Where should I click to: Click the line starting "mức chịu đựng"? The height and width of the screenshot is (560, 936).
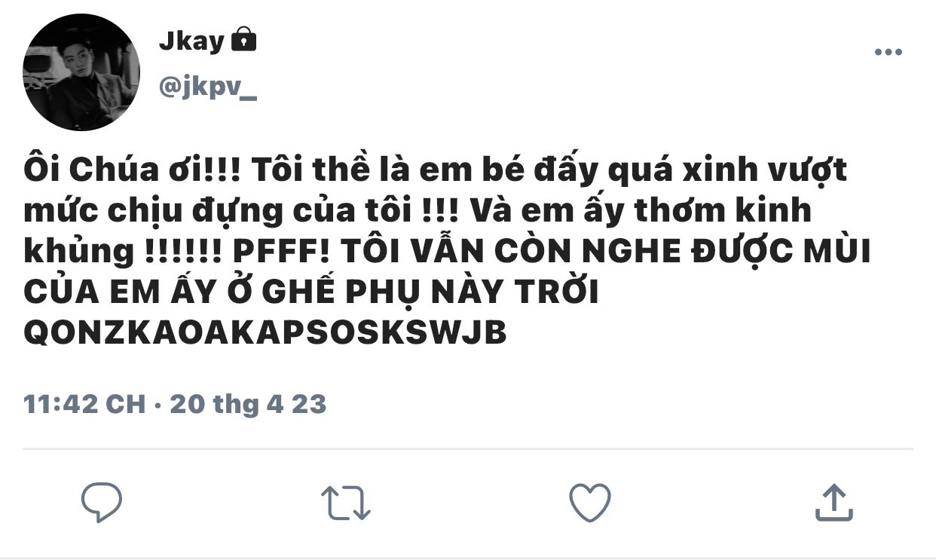[x=418, y=212]
